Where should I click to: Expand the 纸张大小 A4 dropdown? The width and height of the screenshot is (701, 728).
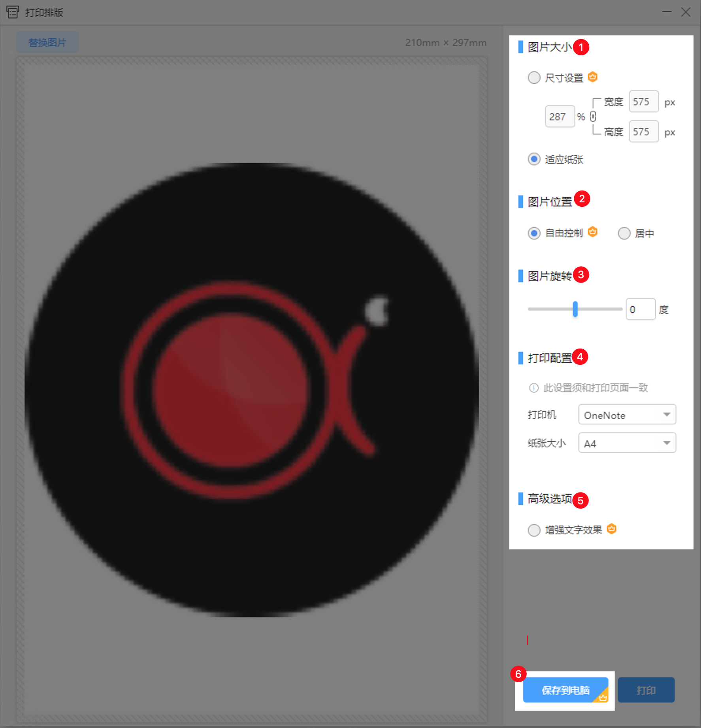(627, 443)
